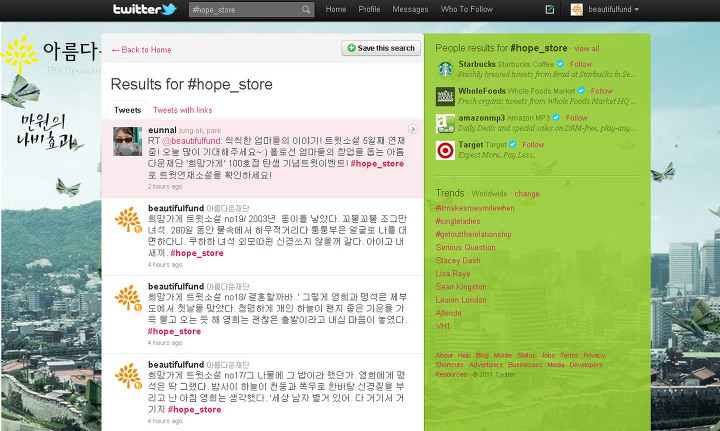Click the Twitter bird logo
Viewport: 720px width, 431px height.
(144, 10)
